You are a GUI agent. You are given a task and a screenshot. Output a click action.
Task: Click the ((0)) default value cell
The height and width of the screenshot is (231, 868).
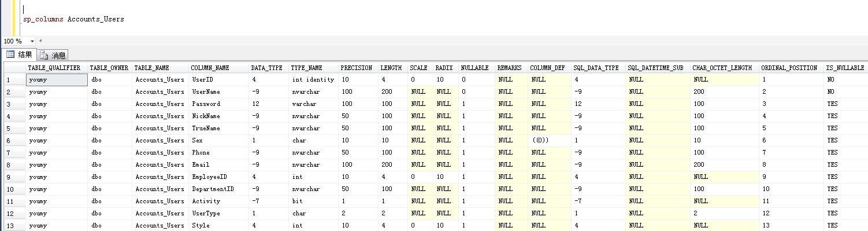[x=550, y=141]
